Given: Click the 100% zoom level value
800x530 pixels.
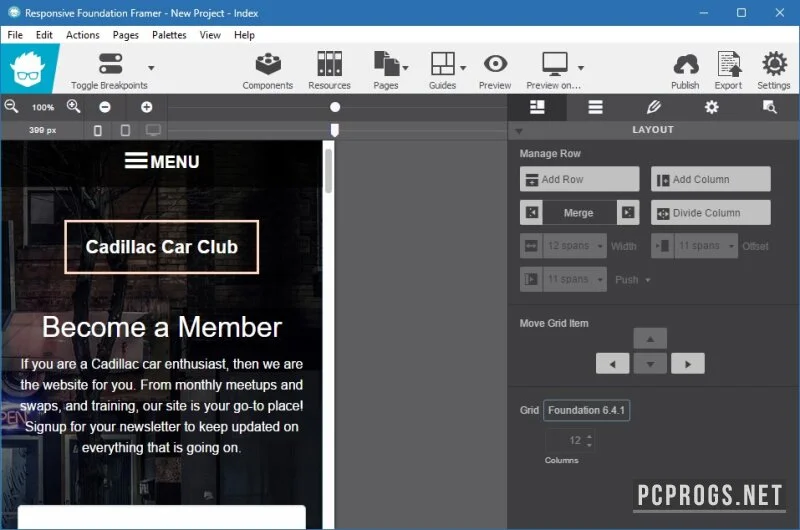Looking at the screenshot, I should point(43,107).
